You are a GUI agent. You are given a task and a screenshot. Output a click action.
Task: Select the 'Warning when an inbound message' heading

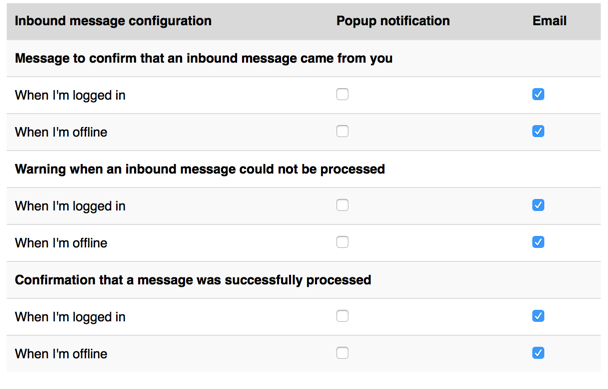pyautogui.click(x=200, y=169)
